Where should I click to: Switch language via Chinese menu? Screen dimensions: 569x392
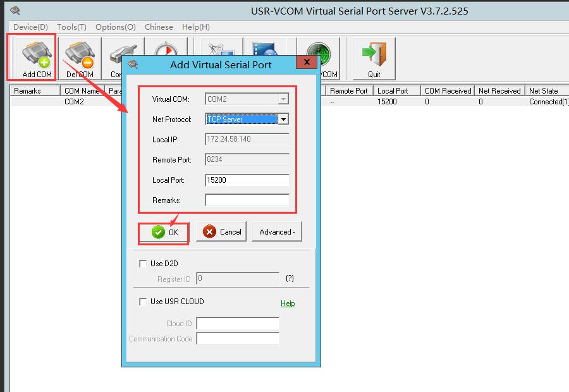[159, 27]
